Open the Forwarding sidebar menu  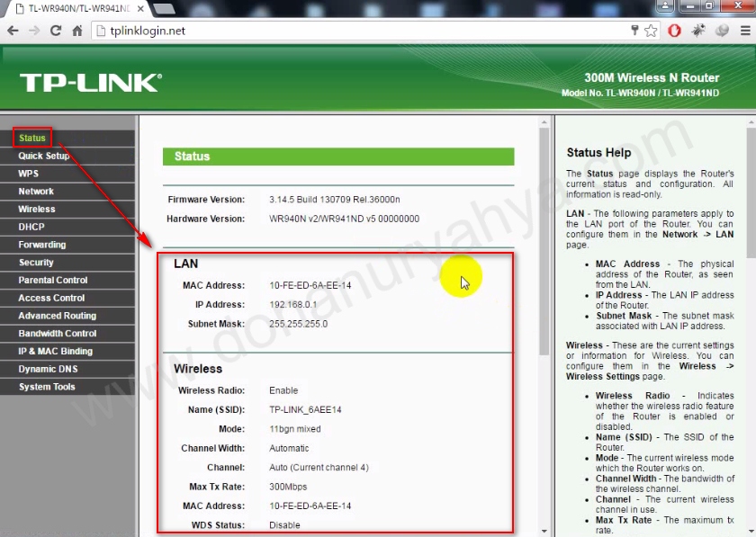coord(67,245)
